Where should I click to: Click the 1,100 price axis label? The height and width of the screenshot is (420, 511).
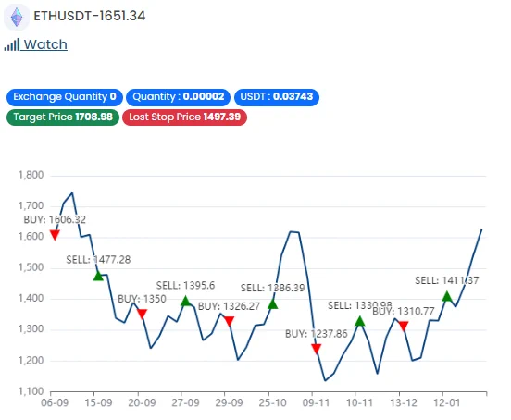point(31,391)
